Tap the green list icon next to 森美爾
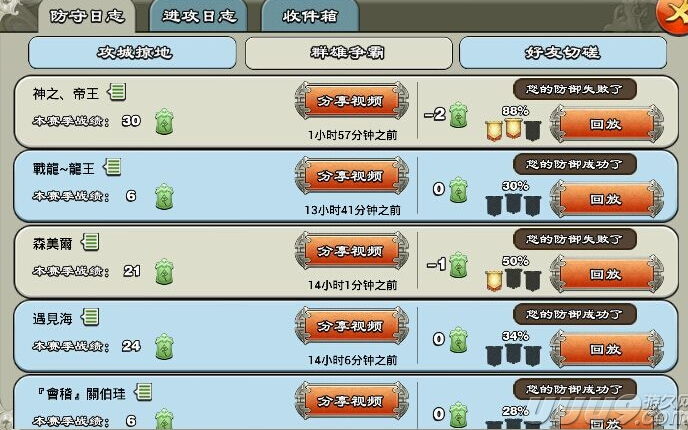The height and width of the screenshot is (430, 688). pos(90,242)
